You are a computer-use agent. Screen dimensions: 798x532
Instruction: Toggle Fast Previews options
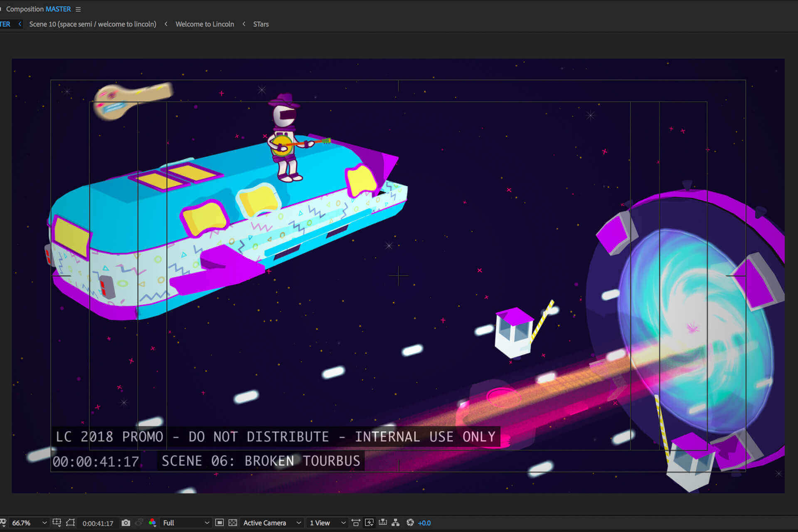coord(369,522)
